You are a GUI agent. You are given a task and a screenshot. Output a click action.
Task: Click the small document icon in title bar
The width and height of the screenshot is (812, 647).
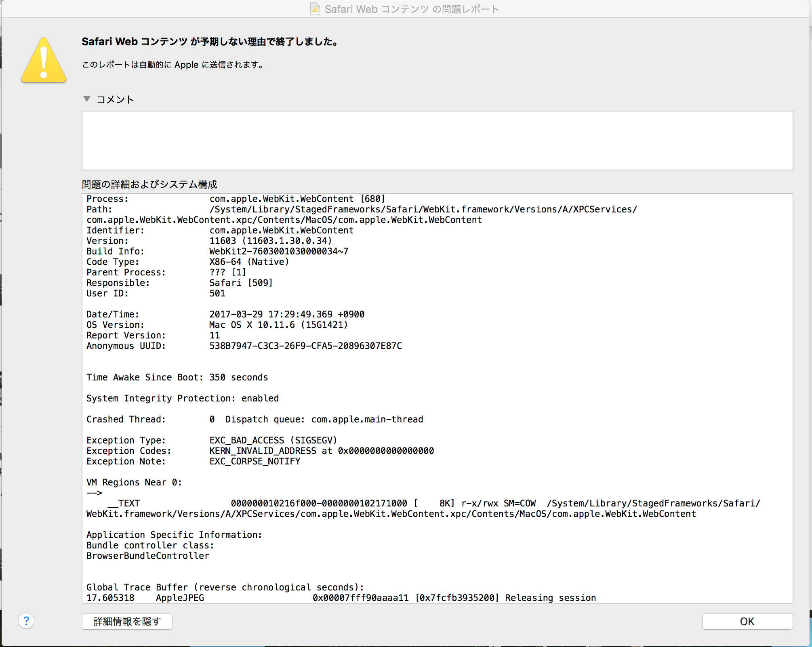315,9
